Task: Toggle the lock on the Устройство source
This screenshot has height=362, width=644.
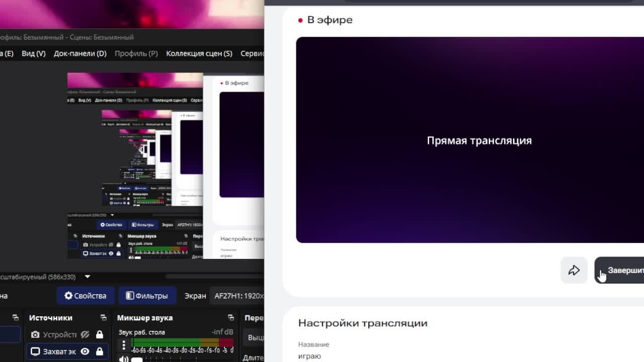Action: tap(100, 335)
